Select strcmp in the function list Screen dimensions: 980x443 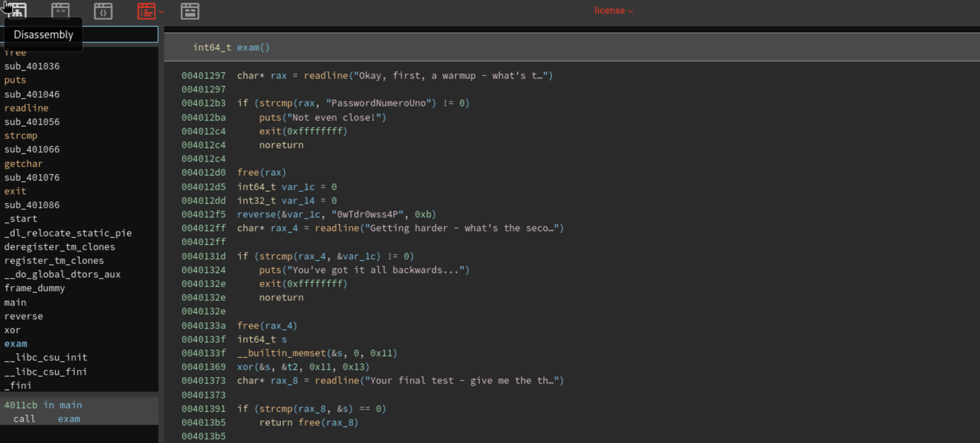point(21,136)
